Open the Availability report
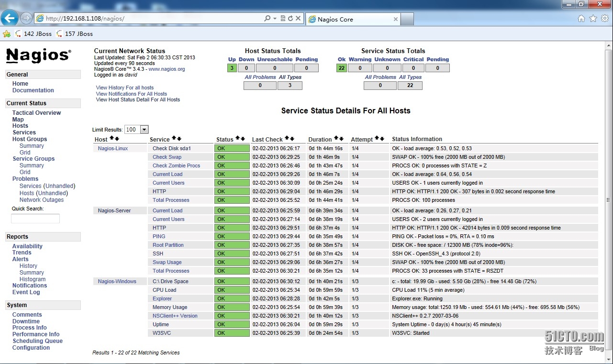613x364 pixels. point(27,246)
